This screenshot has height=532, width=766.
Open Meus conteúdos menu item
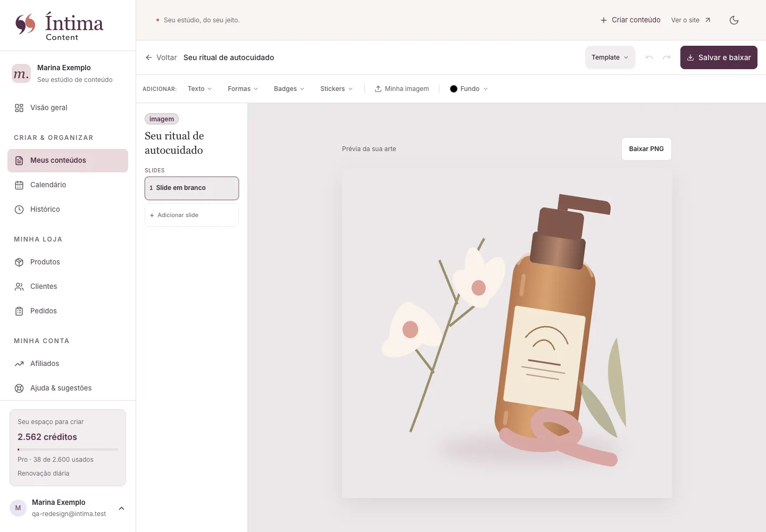click(68, 161)
